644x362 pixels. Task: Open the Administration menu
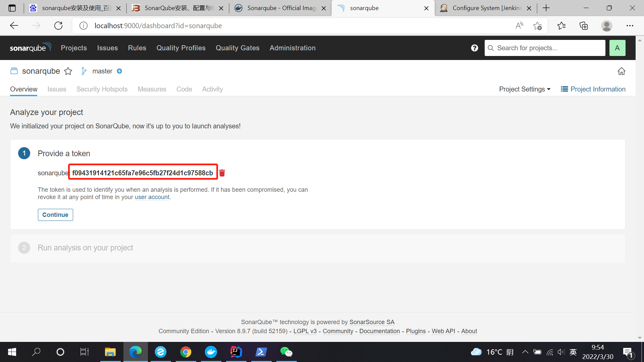tap(293, 48)
